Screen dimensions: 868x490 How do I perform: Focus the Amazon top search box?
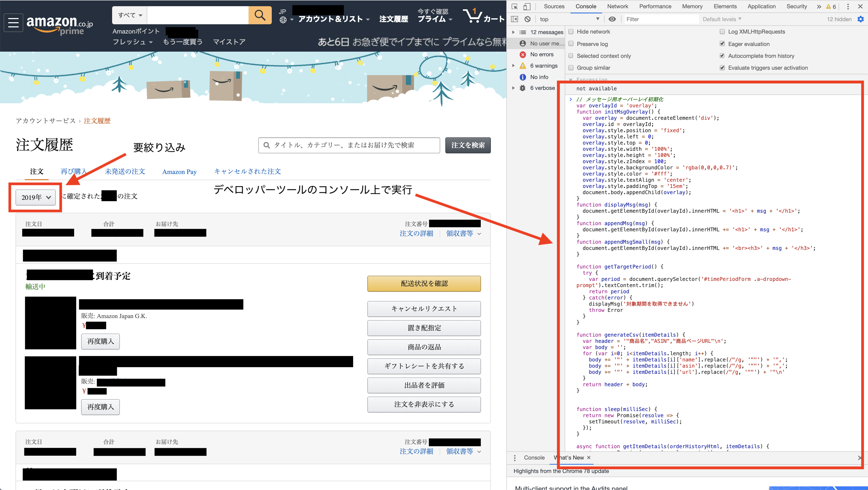(198, 15)
